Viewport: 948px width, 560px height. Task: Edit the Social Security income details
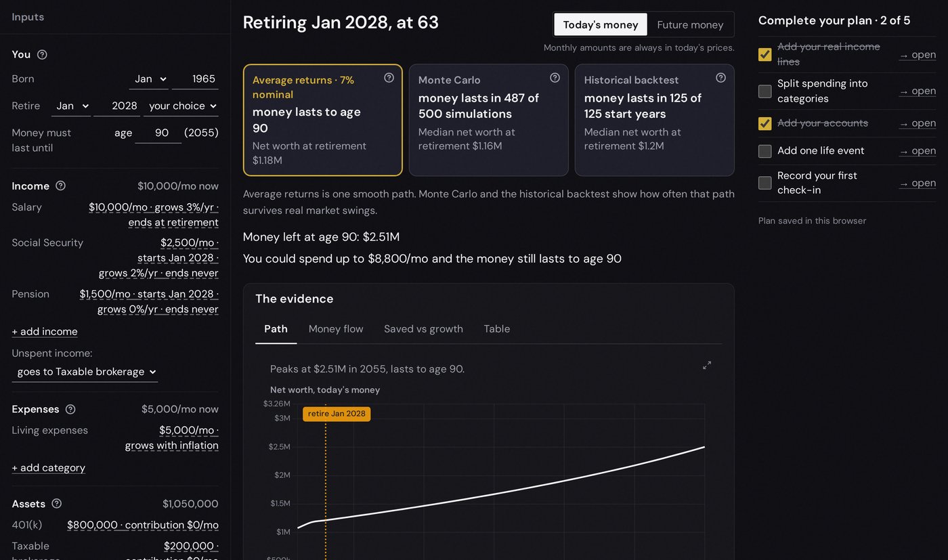(158, 258)
